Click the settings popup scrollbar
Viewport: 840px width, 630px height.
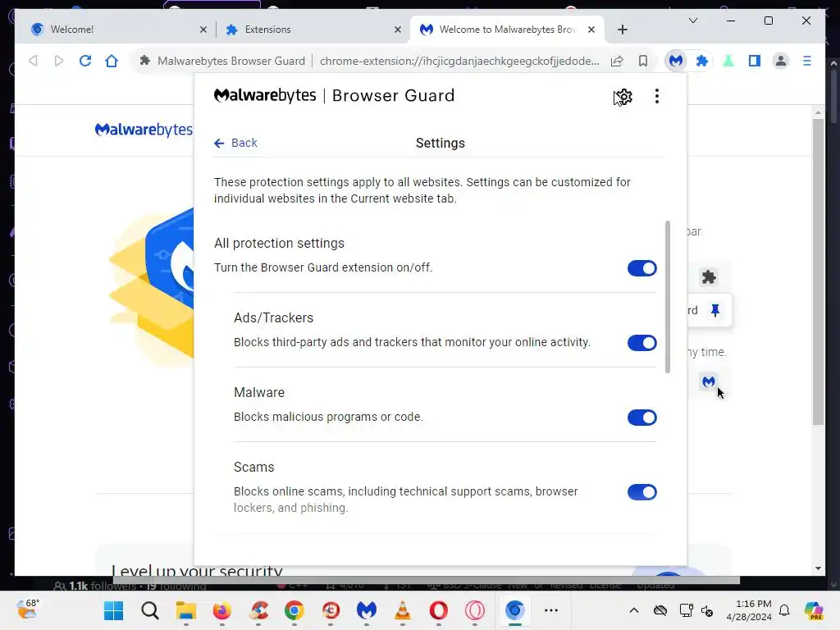[x=668, y=297]
